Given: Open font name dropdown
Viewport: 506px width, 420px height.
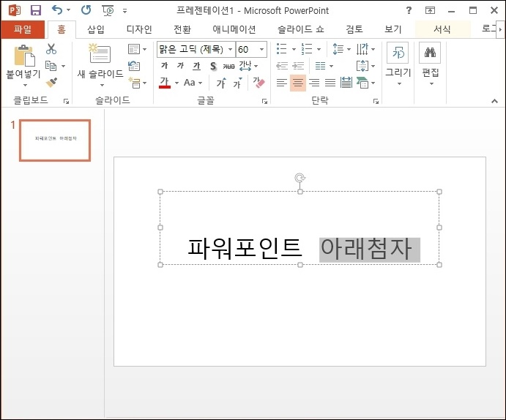Looking at the screenshot, I should (231, 49).
